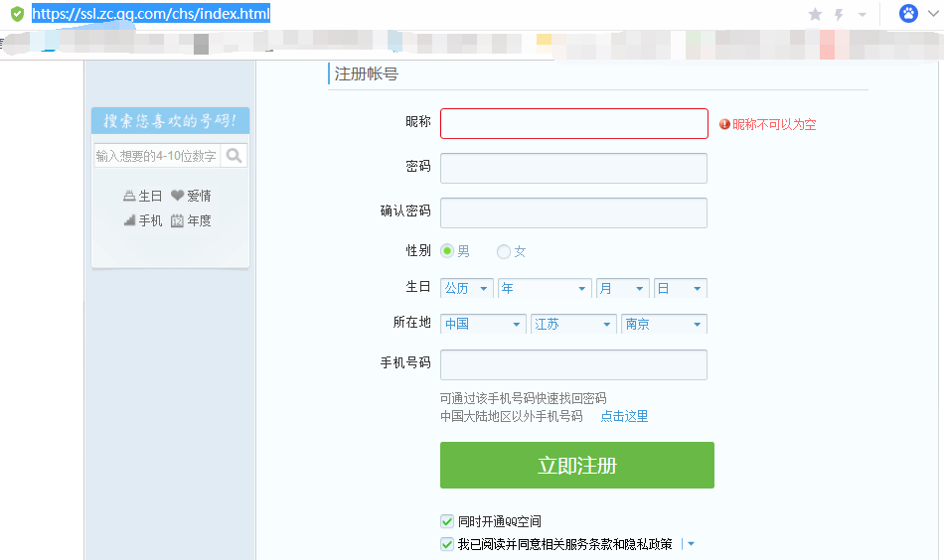The width and height of the screenshot is (944, 560).
Task: Select the 手机 phone number category
Action: point(143,220)
